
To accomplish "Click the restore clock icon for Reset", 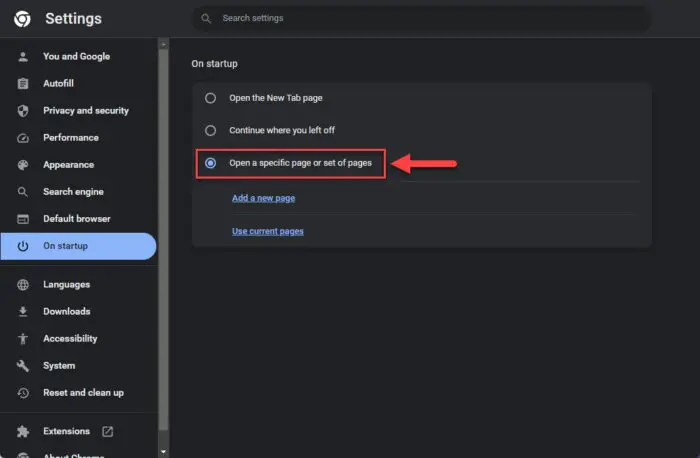I will coord(23,393).
